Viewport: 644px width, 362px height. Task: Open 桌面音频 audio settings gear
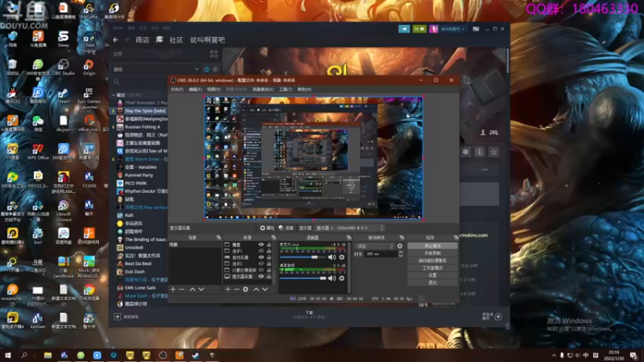(341, 278)
